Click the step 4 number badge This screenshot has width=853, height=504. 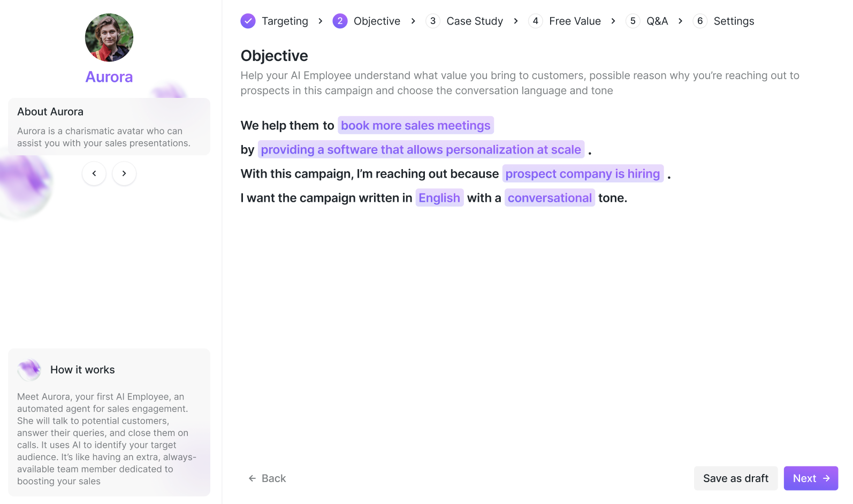(x=535, y=21)
